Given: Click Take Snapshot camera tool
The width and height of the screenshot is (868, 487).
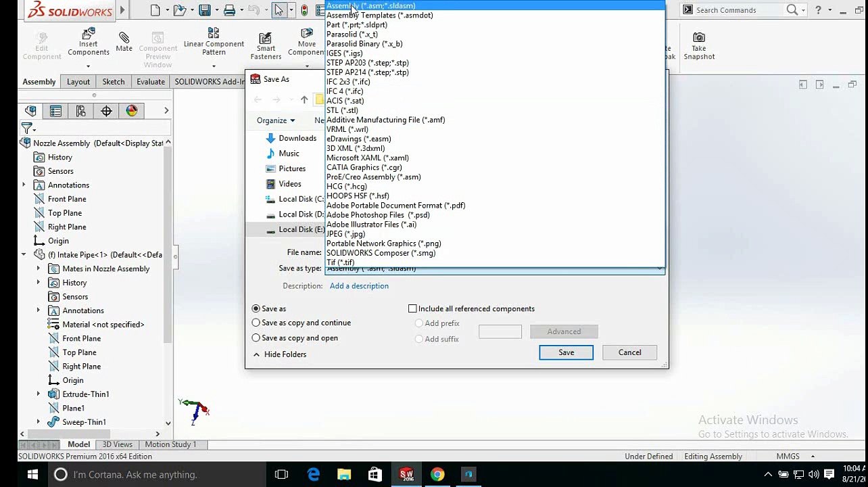Looking at the screenshot, I should point(699,46).
